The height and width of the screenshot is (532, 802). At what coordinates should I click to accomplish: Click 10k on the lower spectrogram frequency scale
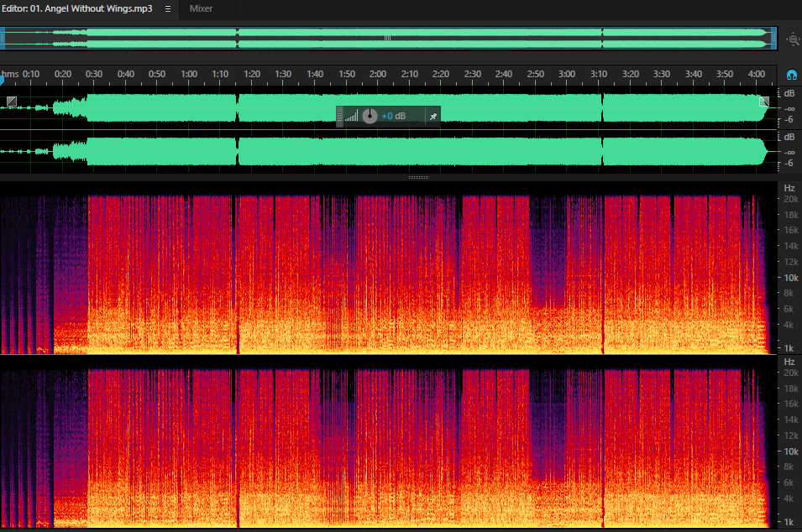click(791, 451)
